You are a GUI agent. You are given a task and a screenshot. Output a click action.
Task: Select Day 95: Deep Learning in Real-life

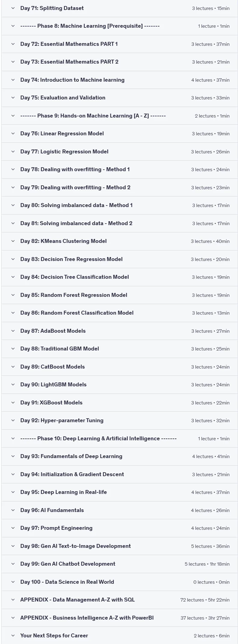coord(119,492)
